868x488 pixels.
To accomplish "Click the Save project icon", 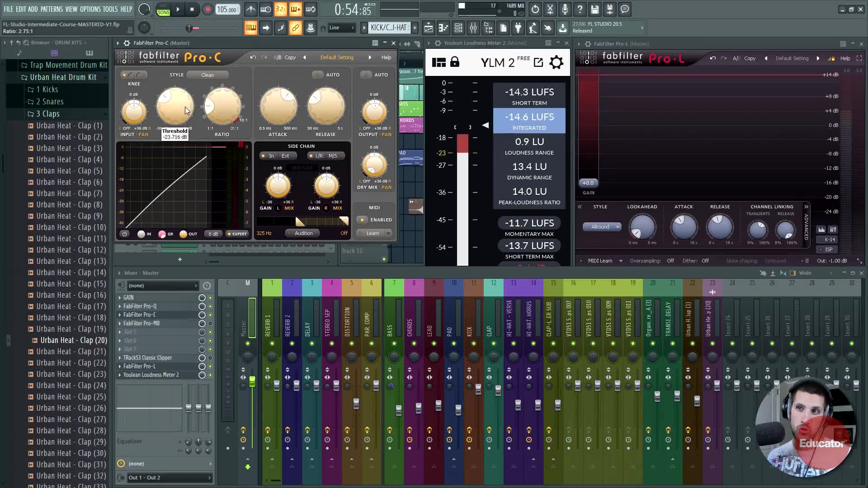I will [x=595, y=9].
